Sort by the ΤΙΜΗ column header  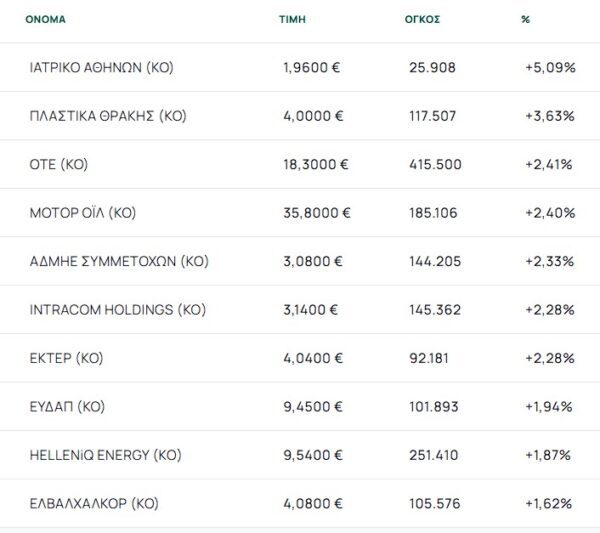tap(293, 19)
